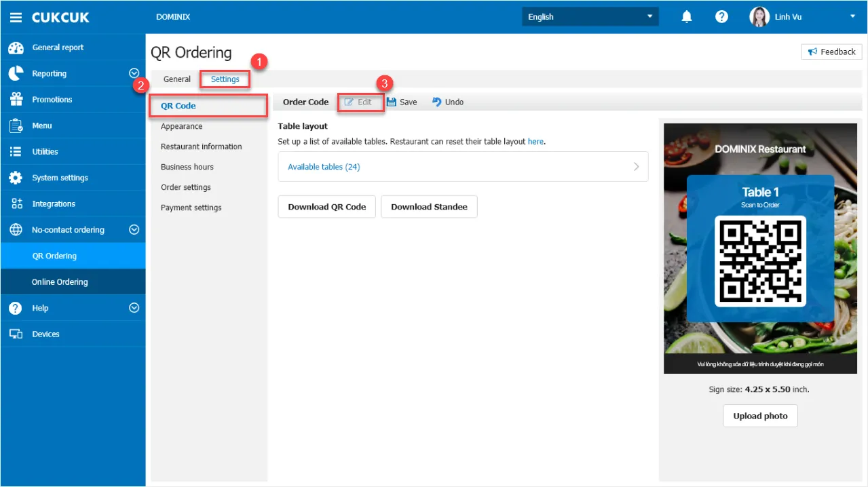Open the Integrations icon in sidebar

[16, 203]
